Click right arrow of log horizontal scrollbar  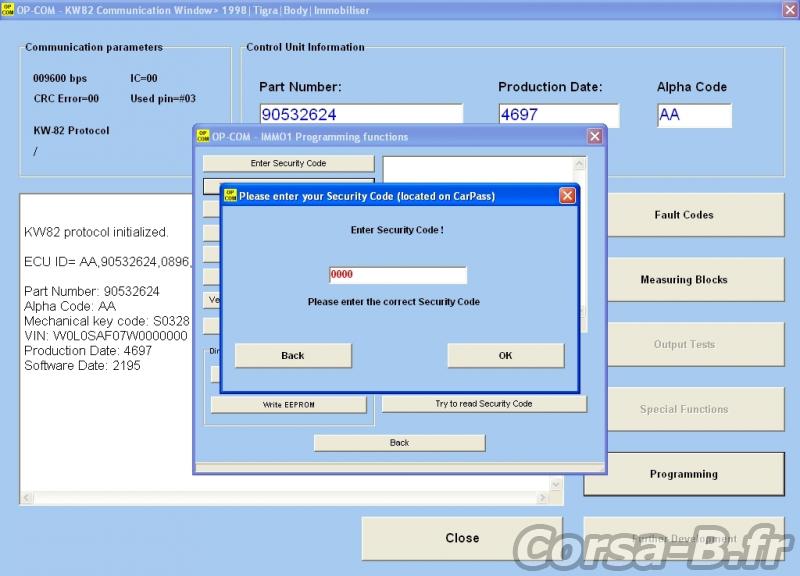(542, 497)
